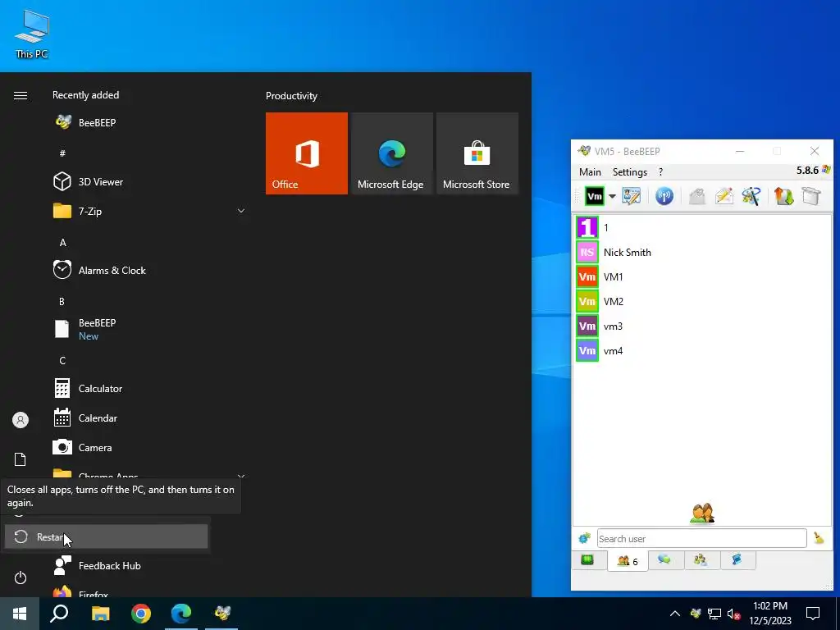Screen dimensions: 840x630
Task: Click the Search user input field
Action: [x=702, y=538]
